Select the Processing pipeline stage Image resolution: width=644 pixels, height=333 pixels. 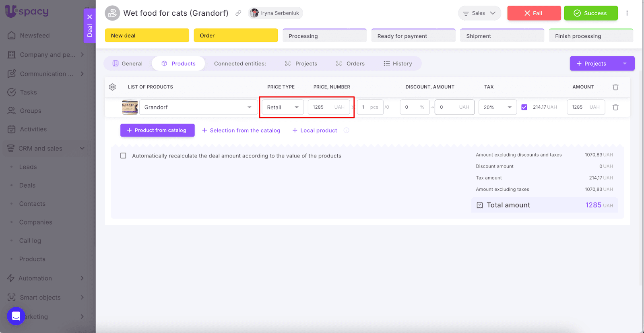click(x=324, y=36)
